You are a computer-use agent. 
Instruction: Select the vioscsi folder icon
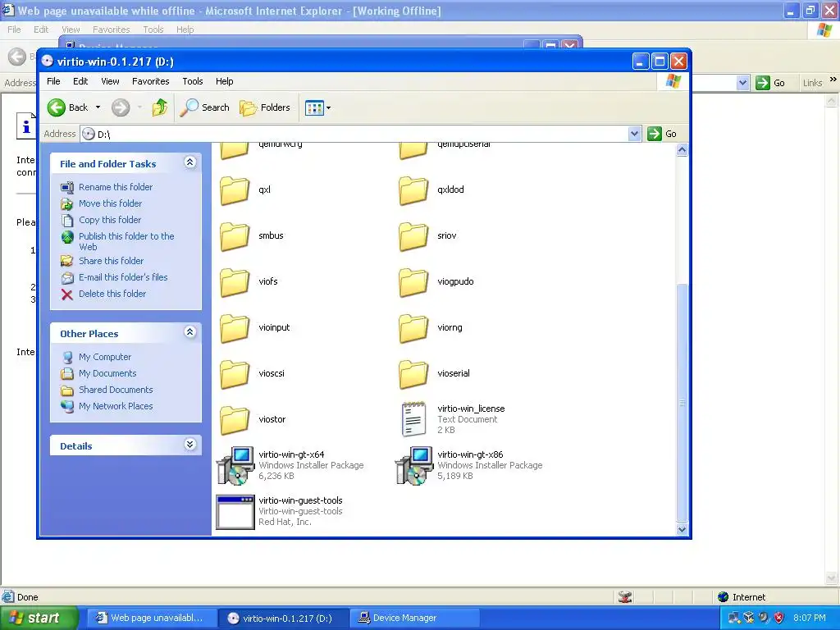point(235,374)
